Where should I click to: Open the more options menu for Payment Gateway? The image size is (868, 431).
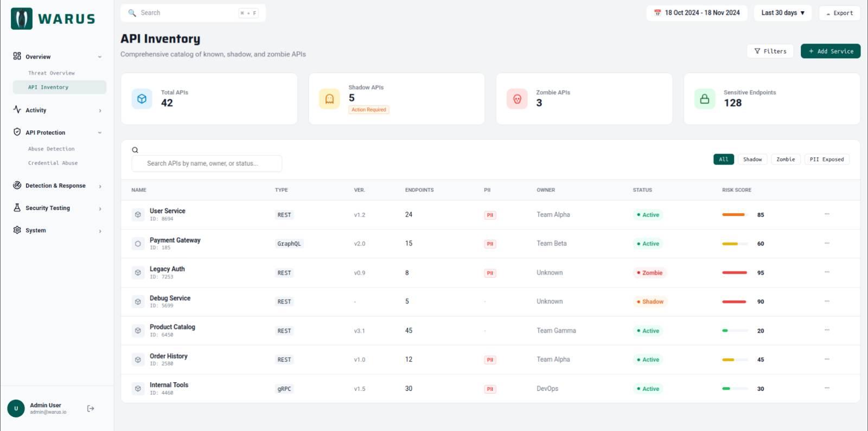pyautogui.click(x=827, y=243)
